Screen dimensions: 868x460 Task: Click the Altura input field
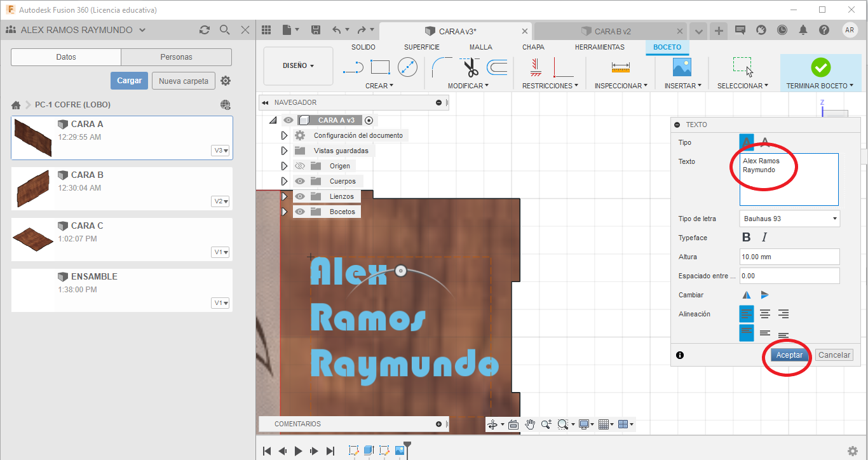[x=789, y=257]
